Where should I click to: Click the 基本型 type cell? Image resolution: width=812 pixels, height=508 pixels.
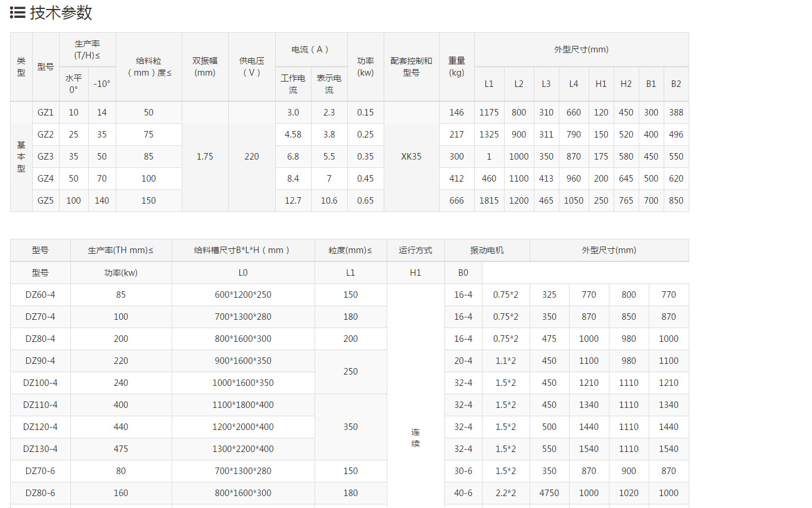pos(21,157)
